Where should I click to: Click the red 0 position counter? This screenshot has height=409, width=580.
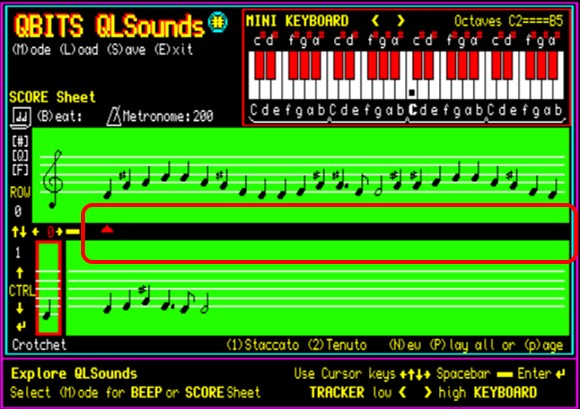[x=51, y=232]
